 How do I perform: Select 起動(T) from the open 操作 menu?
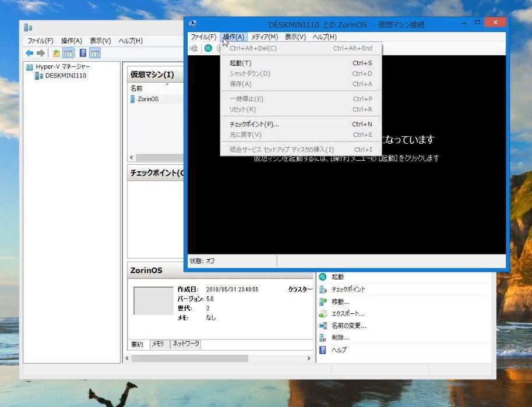point(241,63)
